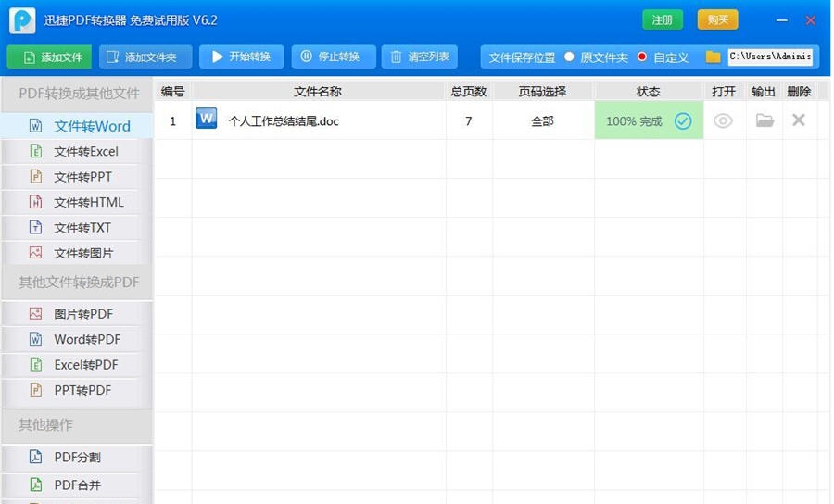Choose Excel转PDF option

click(78, 365)
